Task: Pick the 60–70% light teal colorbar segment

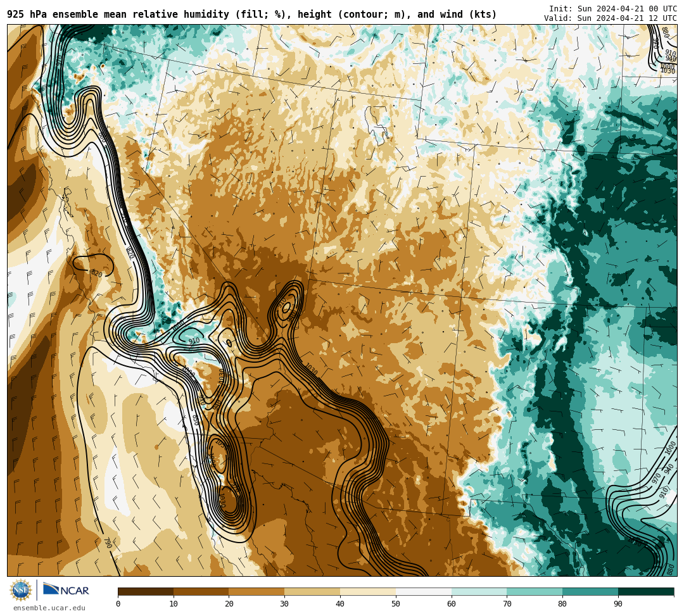Action: (479, 591)
